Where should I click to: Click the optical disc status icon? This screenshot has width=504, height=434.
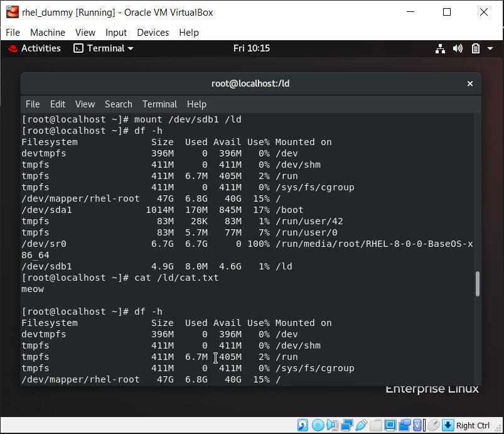318,425
